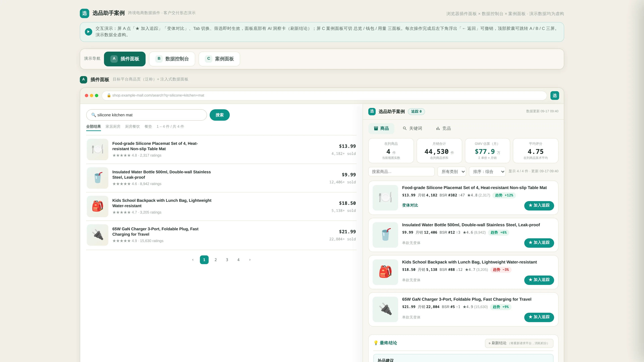Click the 追踪 0 tracking badge
644x362 pixels.
click(x=416, y=111)
